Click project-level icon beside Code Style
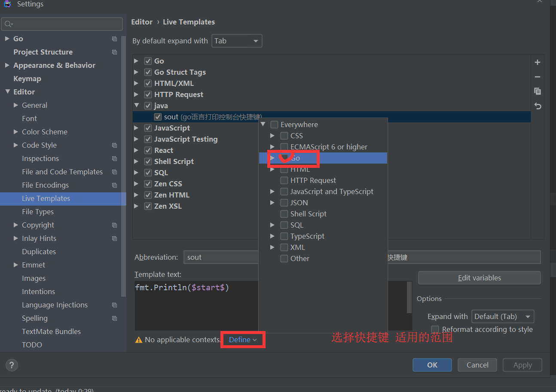 [x=114, y=145]
